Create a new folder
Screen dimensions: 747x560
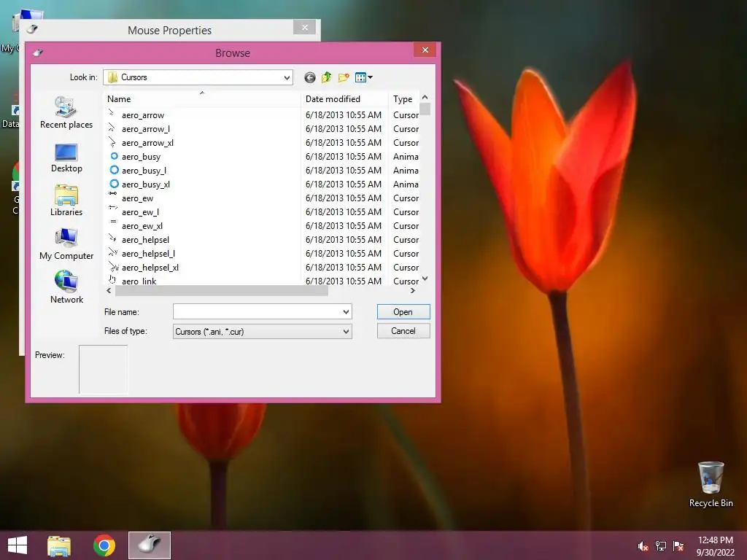click(344, 77)
